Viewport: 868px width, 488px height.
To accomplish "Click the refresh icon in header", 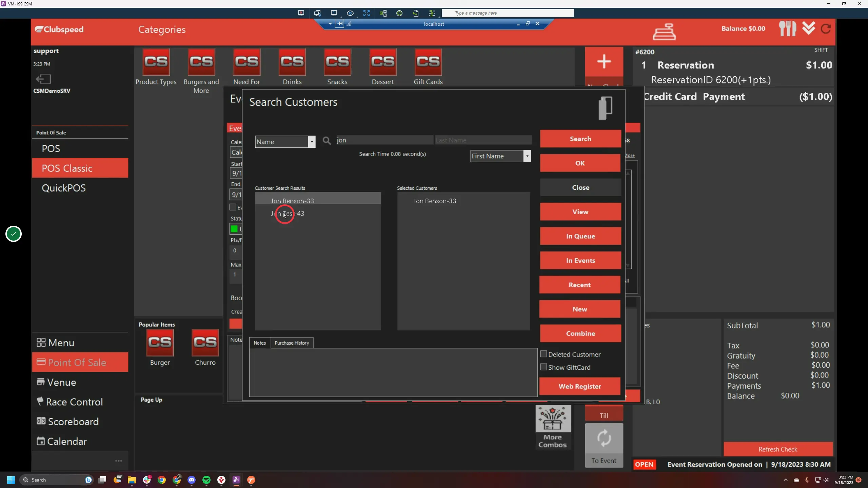I will coord(826,28).
